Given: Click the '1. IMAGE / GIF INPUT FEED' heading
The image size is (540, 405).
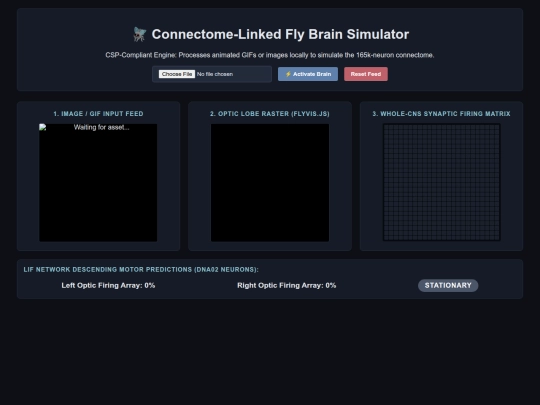Looking at the screenshot, I should point(98,114).
